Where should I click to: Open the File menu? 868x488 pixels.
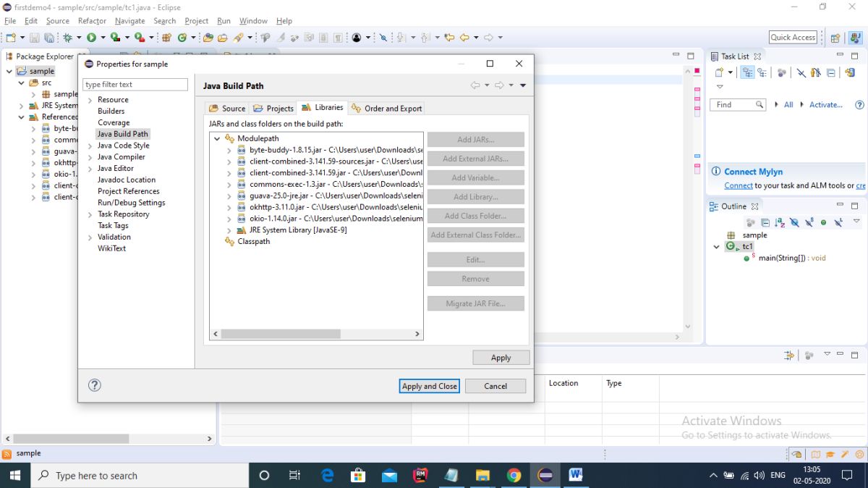[10, 21]
